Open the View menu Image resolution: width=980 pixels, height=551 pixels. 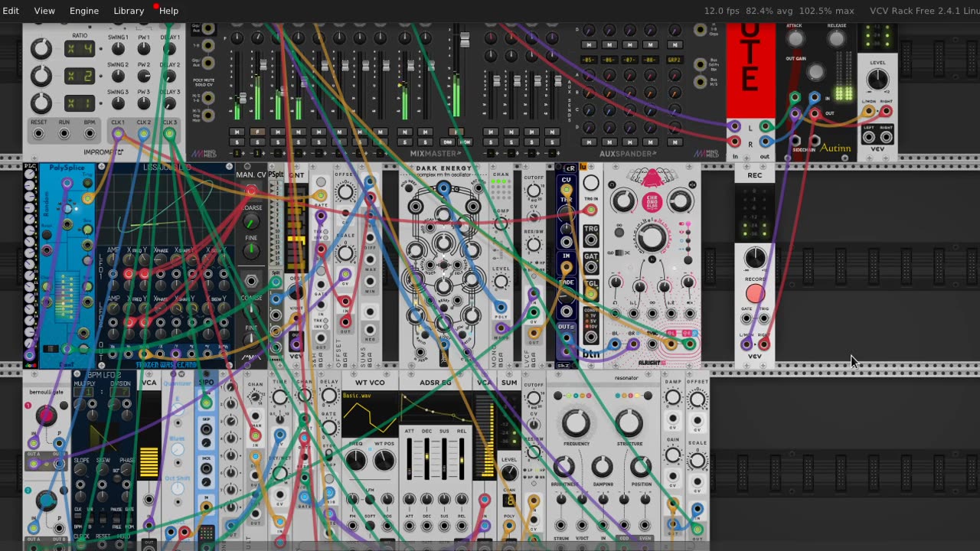tap(44, 11)
